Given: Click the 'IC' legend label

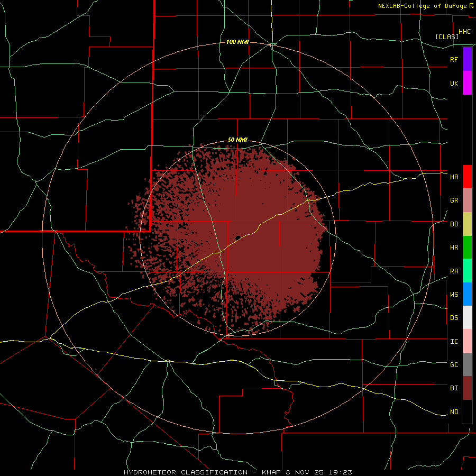Looking at the screenshot, I should [x=454, y=342].
